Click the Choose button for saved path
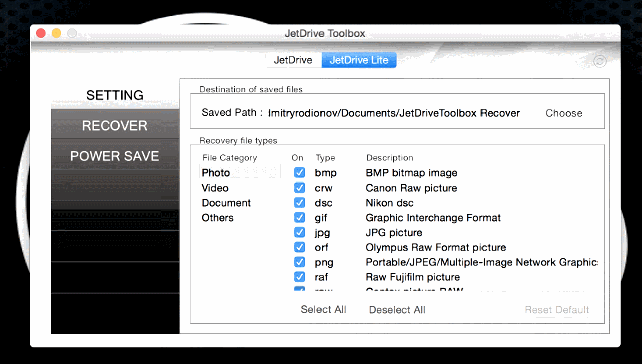The height and width of the screenshot is (364, 642). (x=563, y=113)
